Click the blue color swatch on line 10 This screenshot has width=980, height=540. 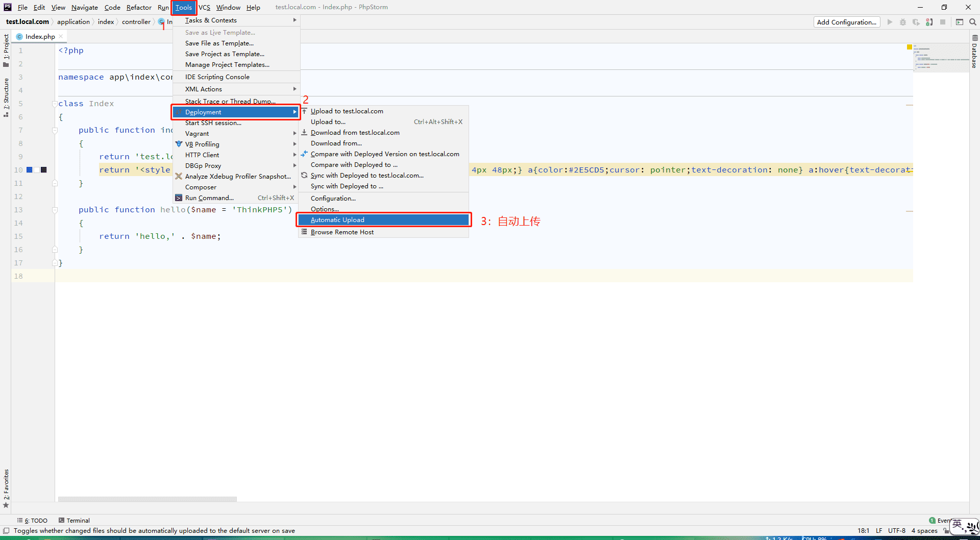pos(30,170)
